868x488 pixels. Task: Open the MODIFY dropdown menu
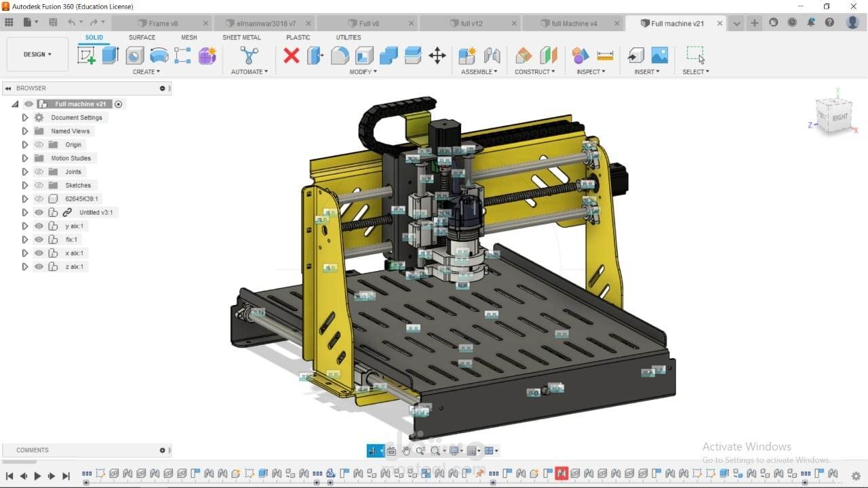pyautogui.click(x=363, y=71)
